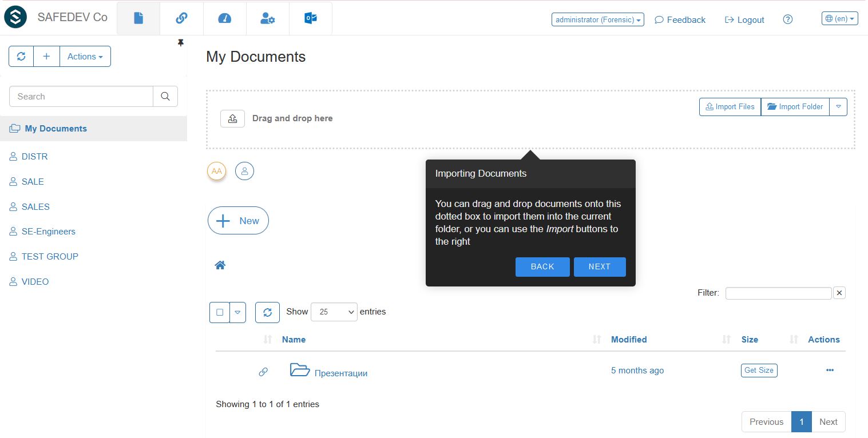The width and height of the screenshot is (868, 438).
Task: Open the user settings tab
Action: 268,18
